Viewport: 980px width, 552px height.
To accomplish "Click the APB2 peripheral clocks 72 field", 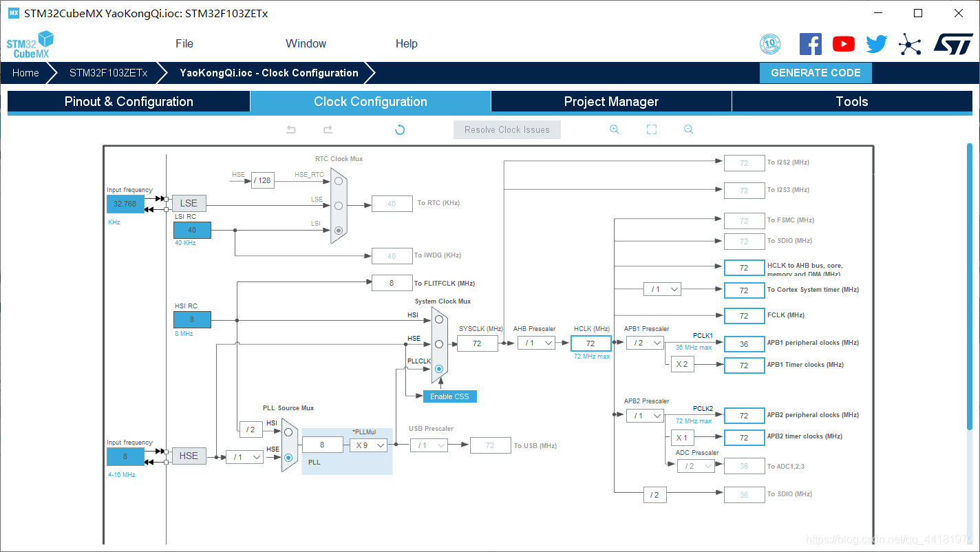I will point(744,416).
